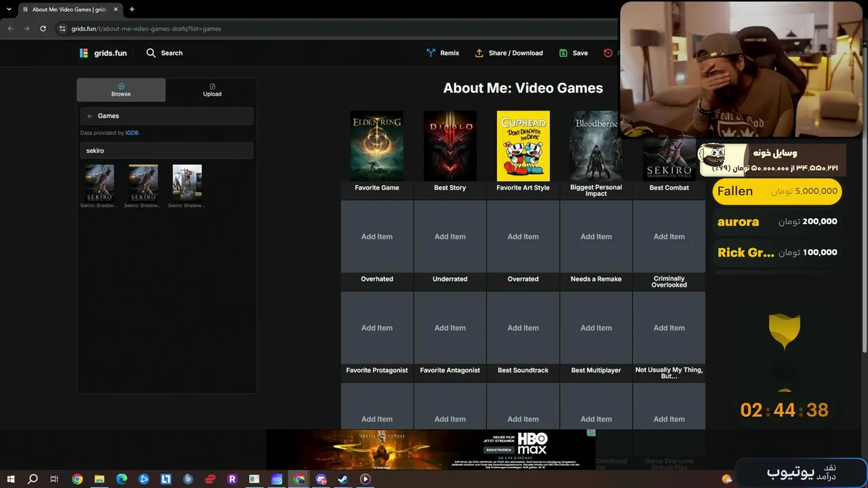Click the About Me: Video Games title
The image size is (868, 488).
click(523, 88)
